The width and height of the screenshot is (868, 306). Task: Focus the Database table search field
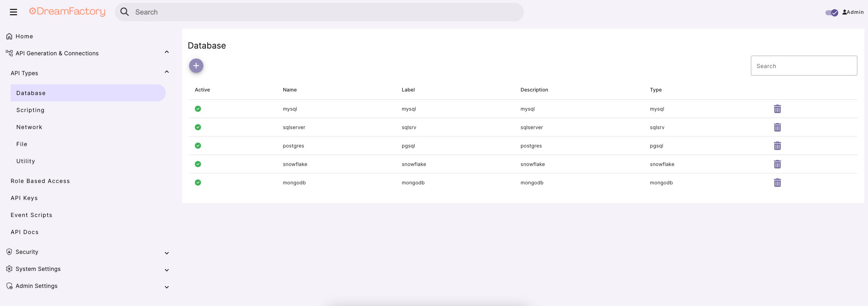804,66
